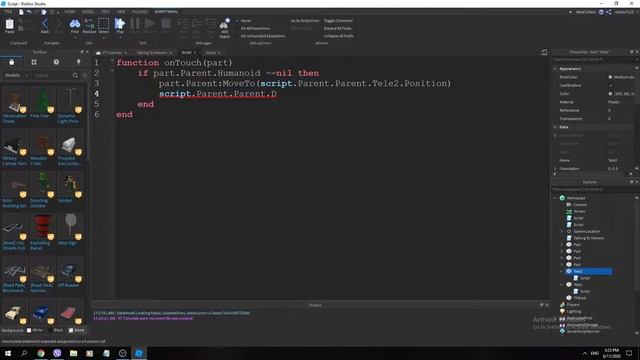Screen dimensions: 640x360
Task: Click the Select dashed-box icon
Action: pos(104,24)
